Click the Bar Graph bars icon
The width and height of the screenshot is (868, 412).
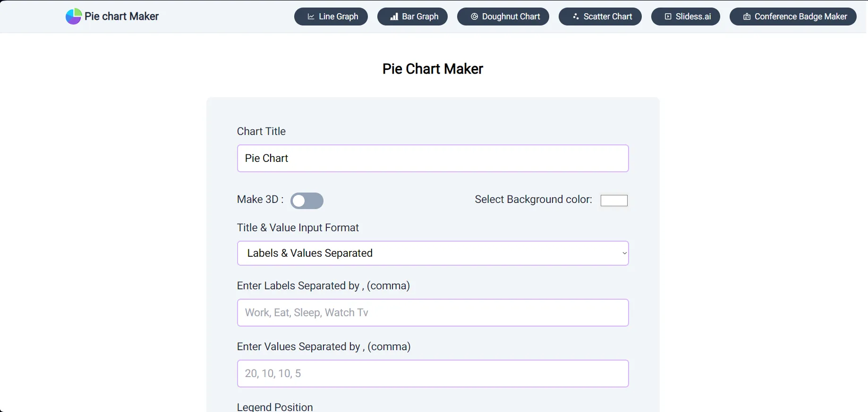[x=393, y=16]
